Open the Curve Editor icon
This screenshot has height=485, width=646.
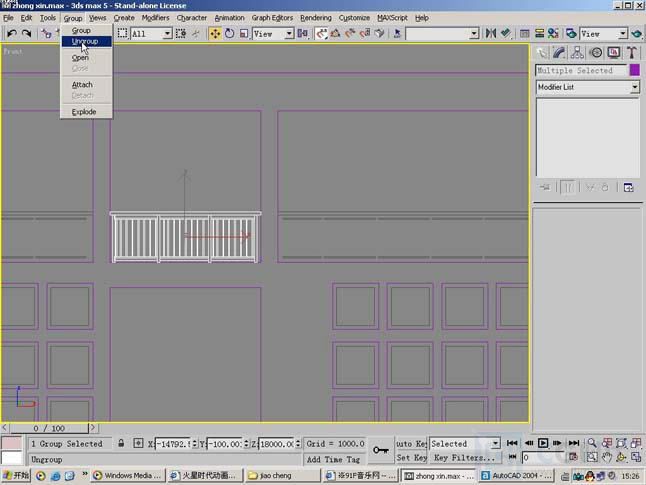click(x=524, y=33)
